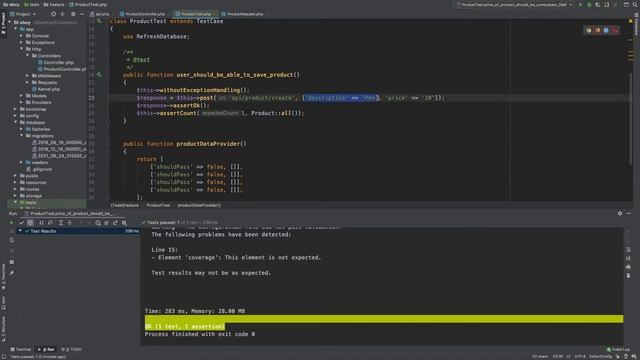The image size is (640, 360).
Task: Select the tests folder in project tree
Action: [31, 202]
